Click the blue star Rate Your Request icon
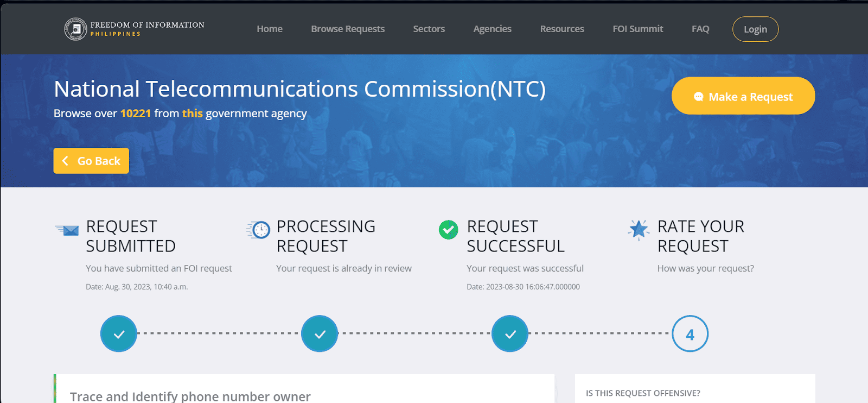Viewport: 868px width, 403px height. point(639,230)
